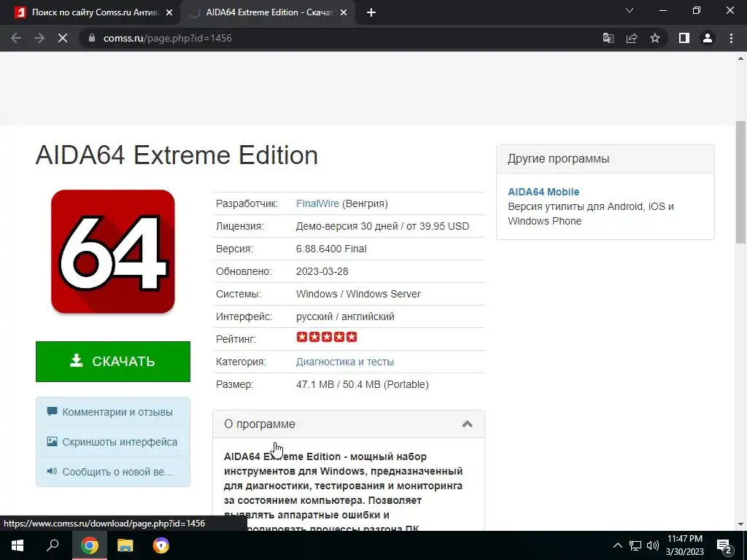The image size is (747, 560).
Task: Open the Windows taskbar search icon
Action: click(x=53, y=545)
